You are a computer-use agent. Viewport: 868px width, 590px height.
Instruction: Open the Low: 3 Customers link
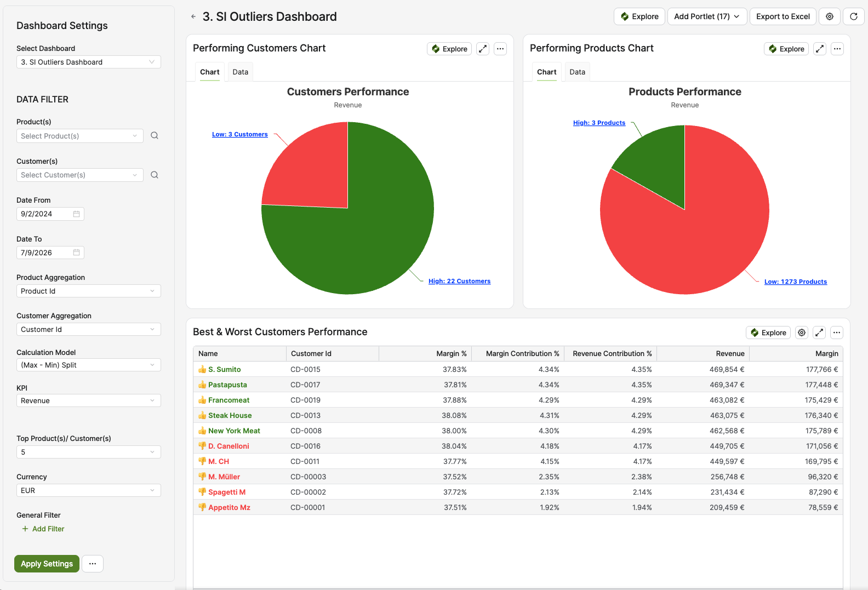[x=240, y=134]
